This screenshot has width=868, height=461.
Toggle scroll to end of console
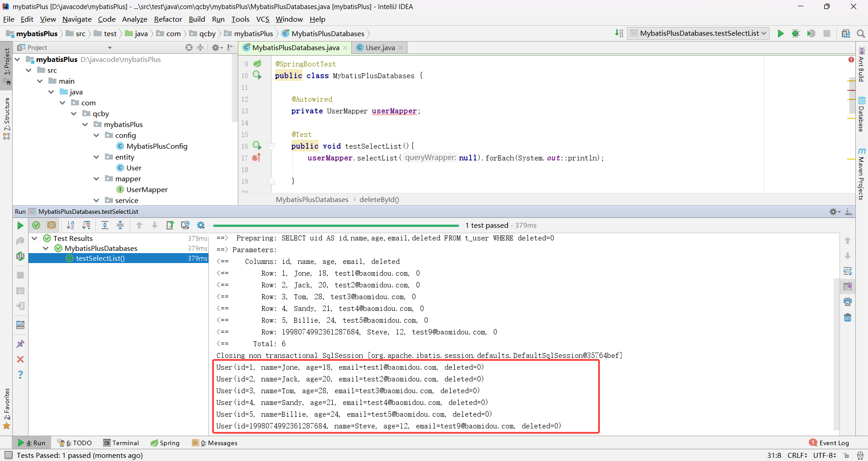coord(848,287)
